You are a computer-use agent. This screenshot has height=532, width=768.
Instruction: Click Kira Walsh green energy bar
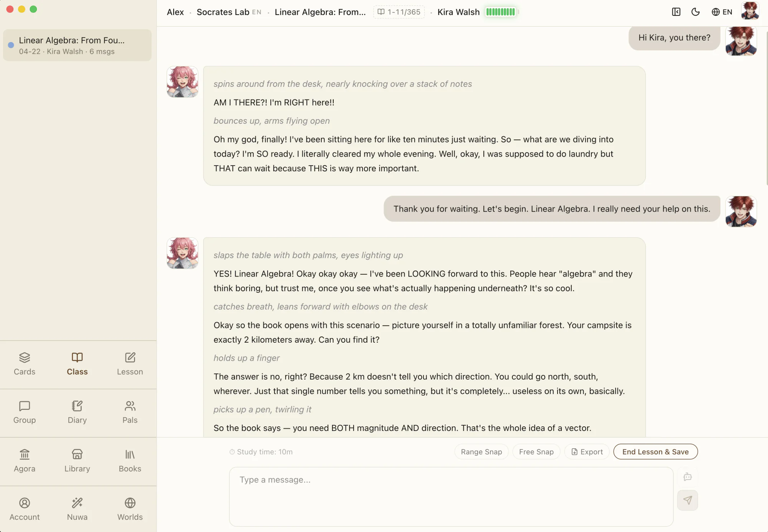(501, 12)
